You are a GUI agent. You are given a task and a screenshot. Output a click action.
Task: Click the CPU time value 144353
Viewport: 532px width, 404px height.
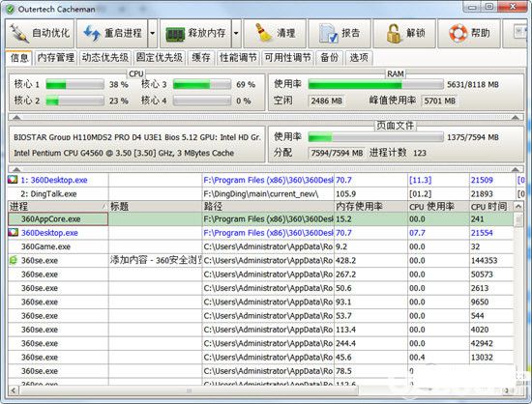click(x=485, y=260)
